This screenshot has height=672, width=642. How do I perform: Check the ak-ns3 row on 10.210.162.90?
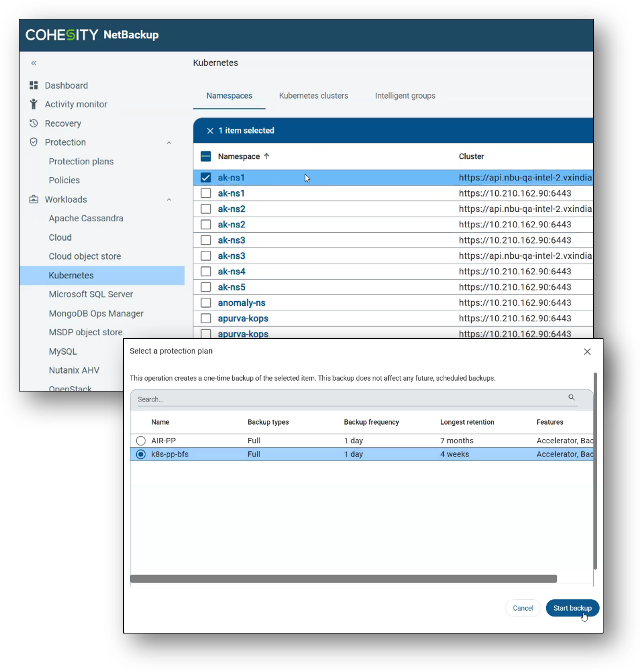pos(206,240)
